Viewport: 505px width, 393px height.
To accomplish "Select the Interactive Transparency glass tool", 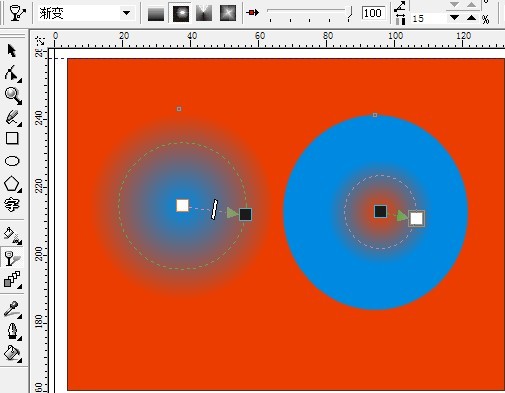I will tap(12, 257).
